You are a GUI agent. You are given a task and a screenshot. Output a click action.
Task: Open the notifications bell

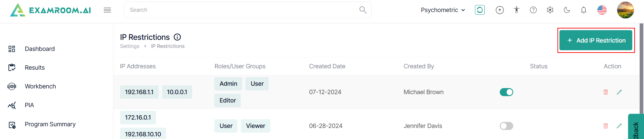point(584,10)
